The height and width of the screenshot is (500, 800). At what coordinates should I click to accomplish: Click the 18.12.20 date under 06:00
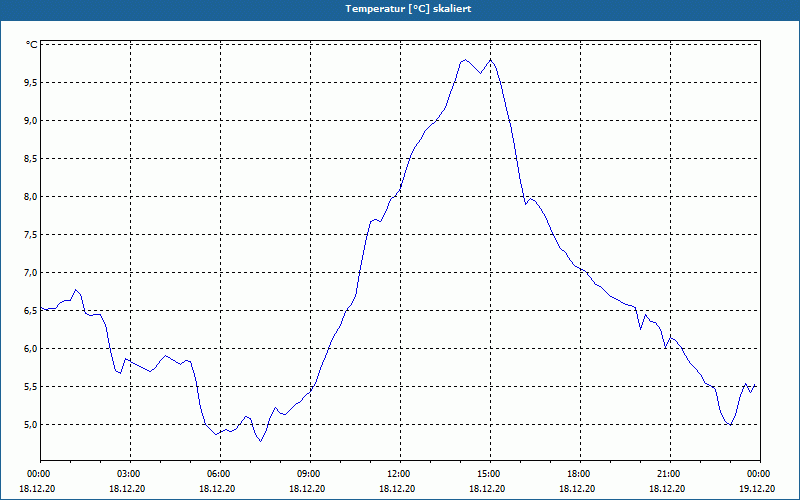pyautogui.click(x=217, y=488)
